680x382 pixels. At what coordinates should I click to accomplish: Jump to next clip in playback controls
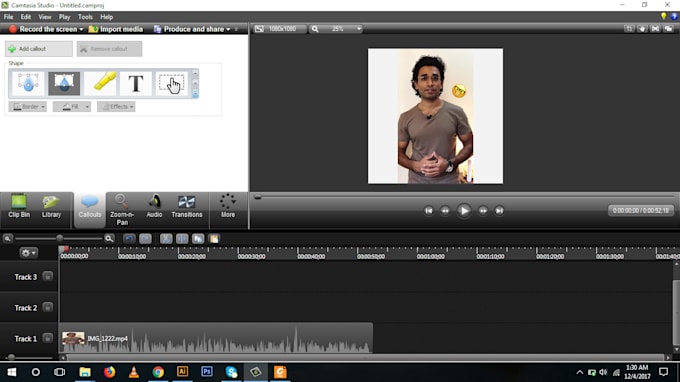[499, 211]
